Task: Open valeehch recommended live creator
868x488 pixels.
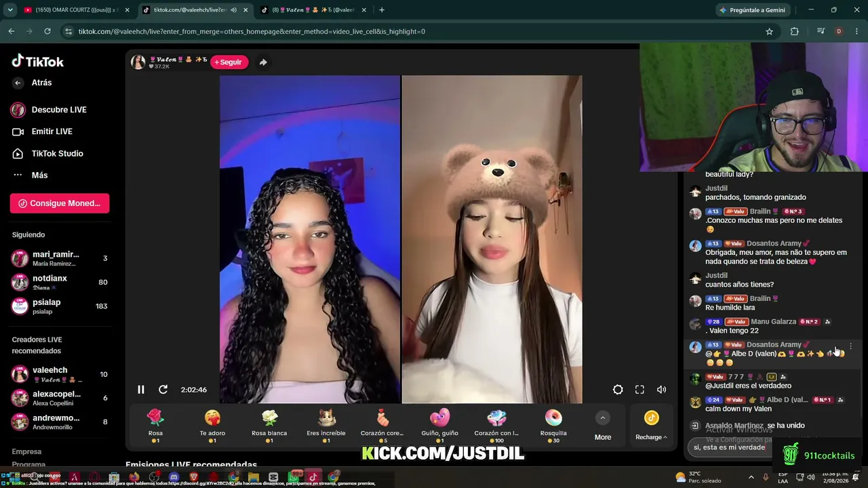Action: 60,374
